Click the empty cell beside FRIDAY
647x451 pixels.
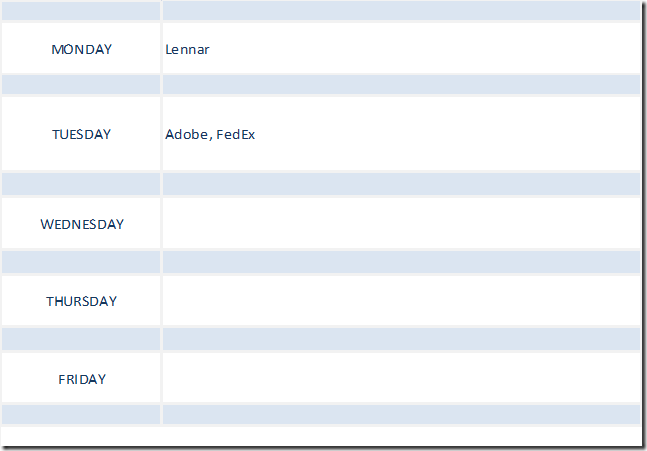coord(400,379)
